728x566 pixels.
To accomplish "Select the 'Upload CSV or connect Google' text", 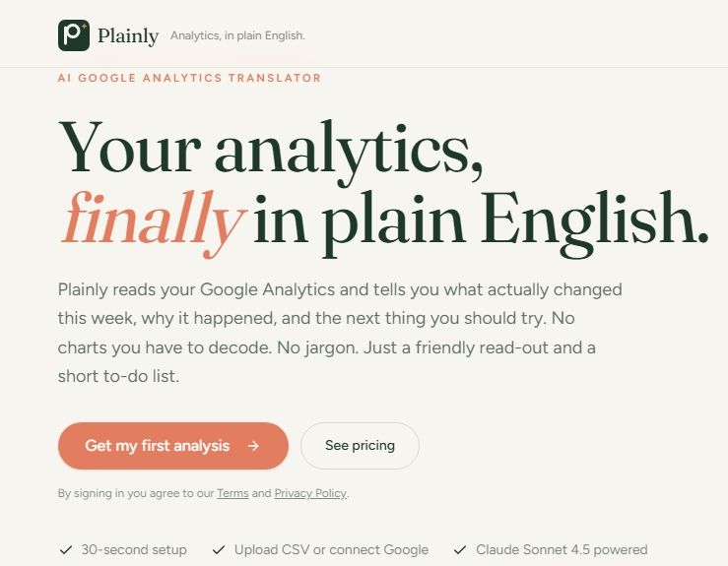I will click(332, 550).
